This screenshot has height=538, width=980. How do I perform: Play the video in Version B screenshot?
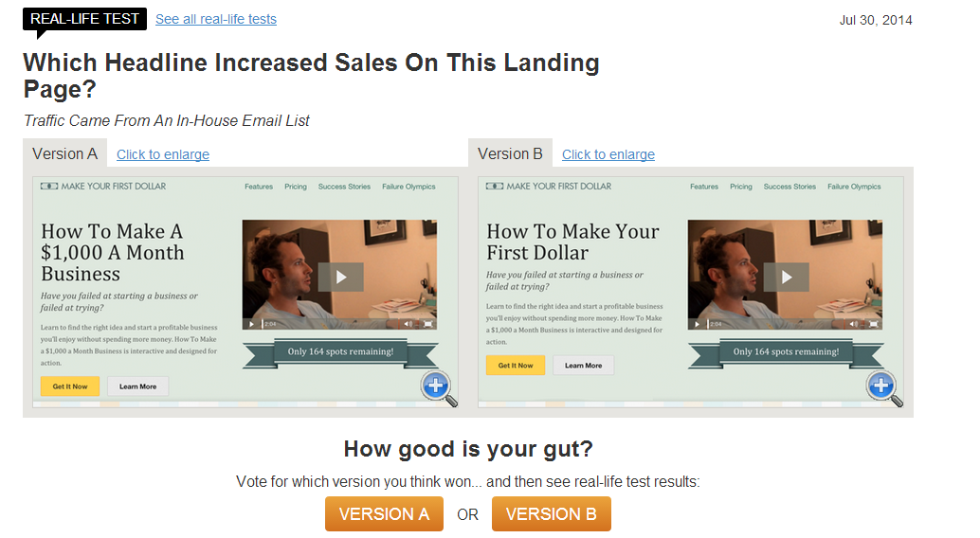(x=787, y=277)
